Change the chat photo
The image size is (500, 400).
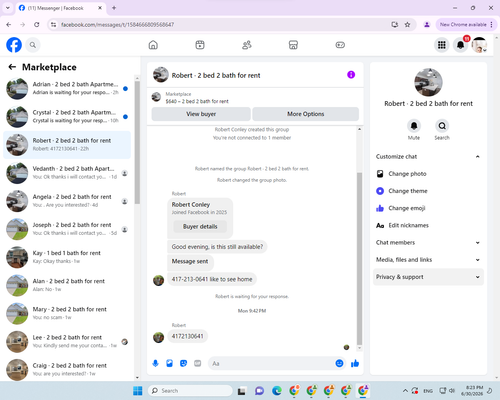click(428, 174)
